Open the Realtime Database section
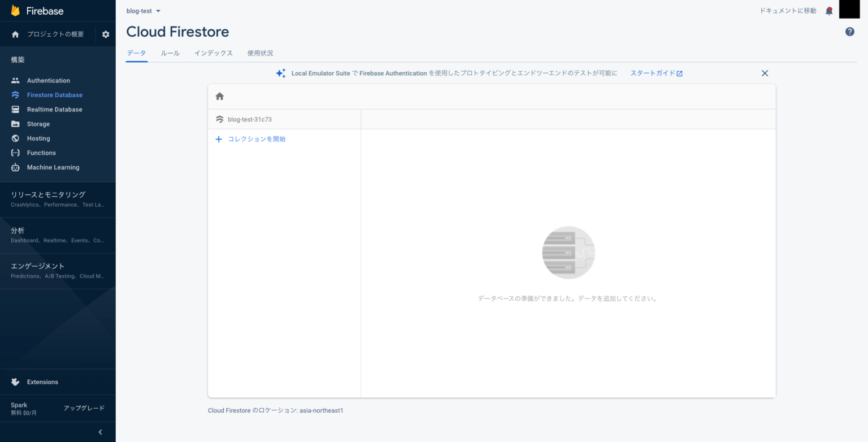This screenshot has height=442, width=868. click(55, 109)
